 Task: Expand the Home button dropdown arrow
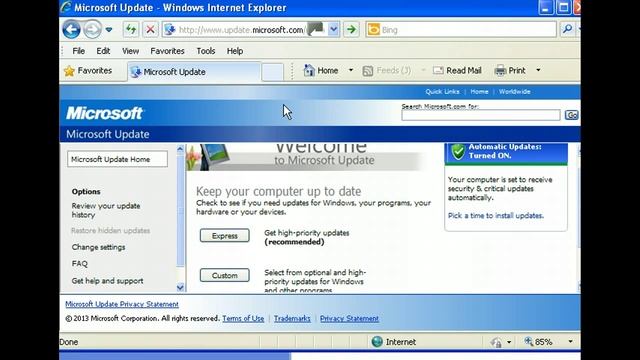(351, 71)
